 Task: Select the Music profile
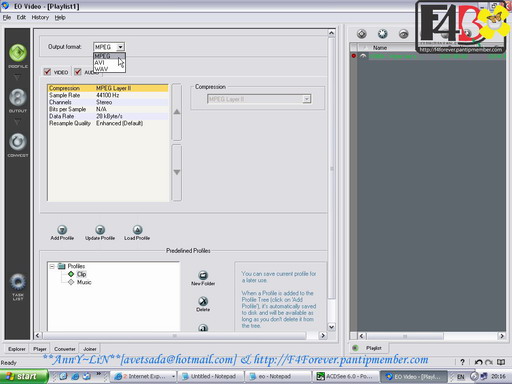click(84, 282)
